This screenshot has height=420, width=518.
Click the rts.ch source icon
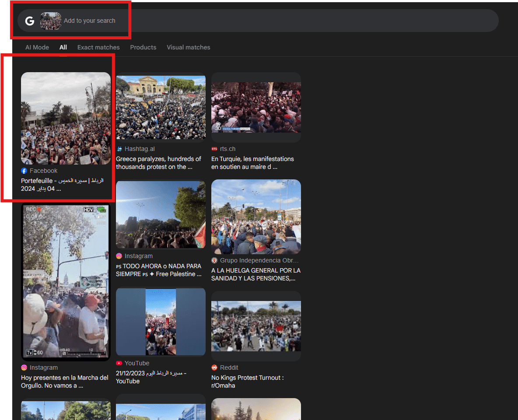click(214, 149)
